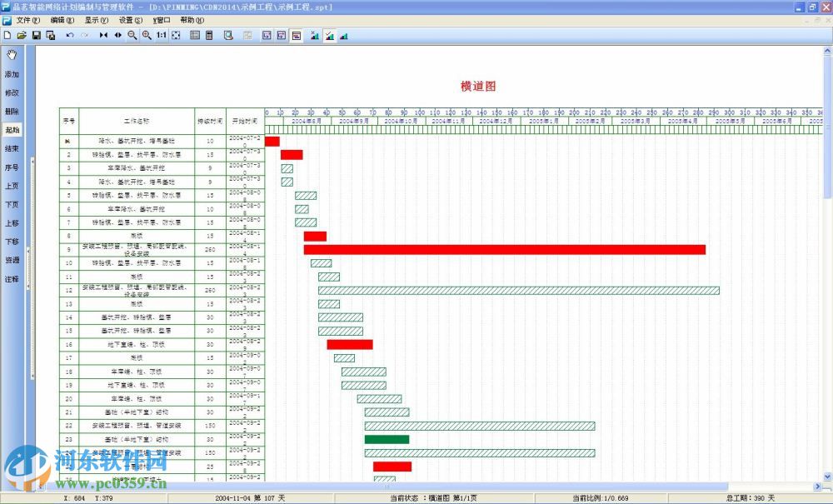
Task: Create a new plan file from the toolbar
Action: (7, 36)
